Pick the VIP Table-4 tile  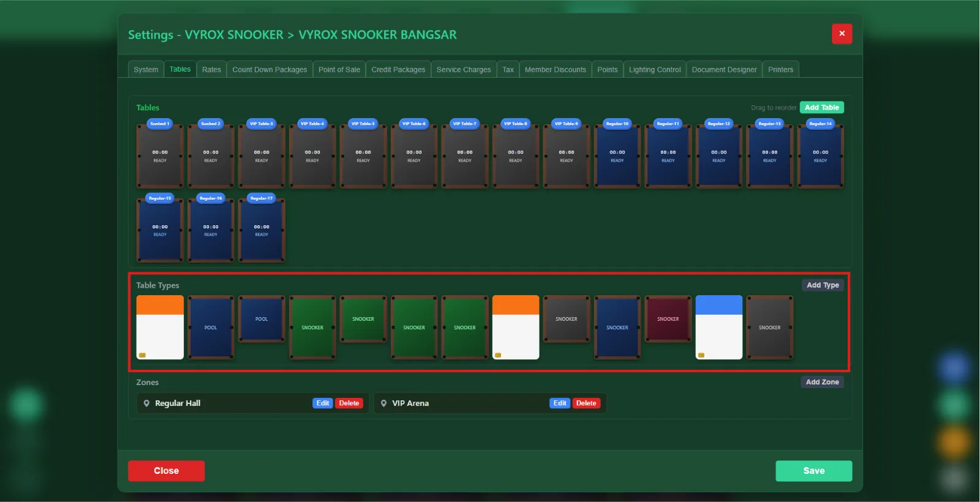[x=312, y=155]
